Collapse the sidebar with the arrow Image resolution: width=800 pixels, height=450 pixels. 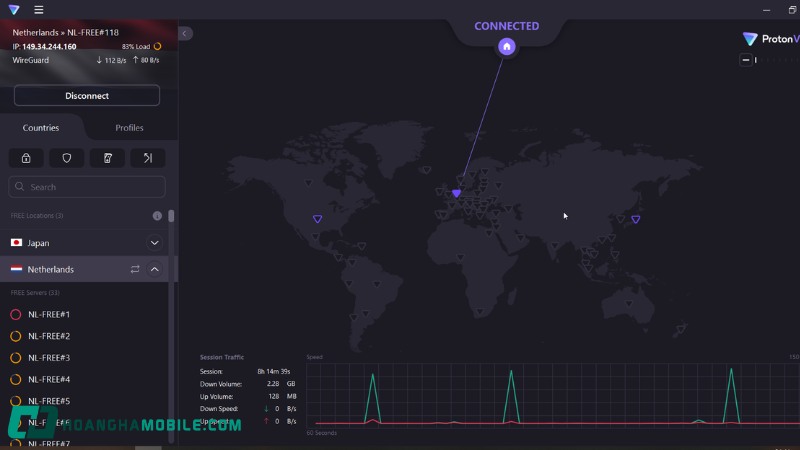[x=185, y=33]
